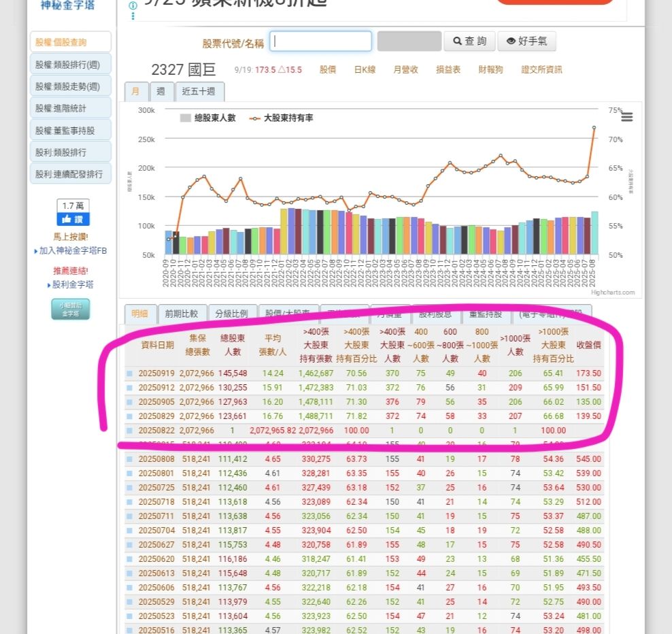Click the 好手氣 eye button
672x634 pixels.
pos(526,41)
